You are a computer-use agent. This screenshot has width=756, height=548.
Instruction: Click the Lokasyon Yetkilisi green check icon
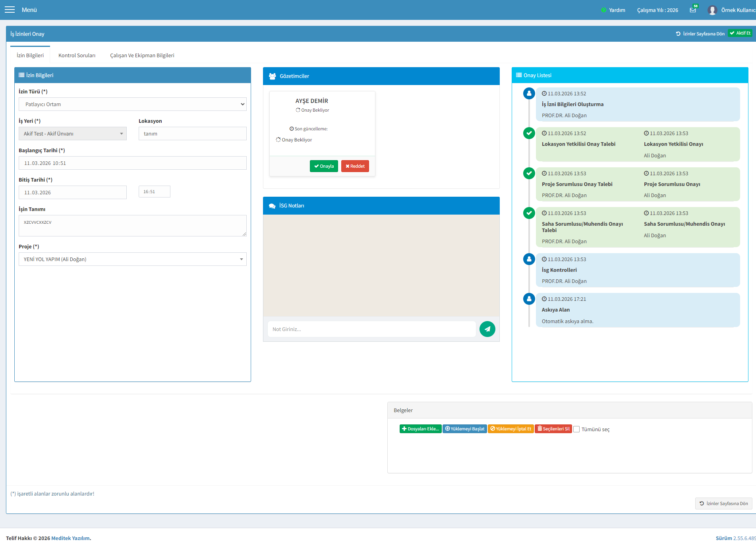[x=529, y=133]
